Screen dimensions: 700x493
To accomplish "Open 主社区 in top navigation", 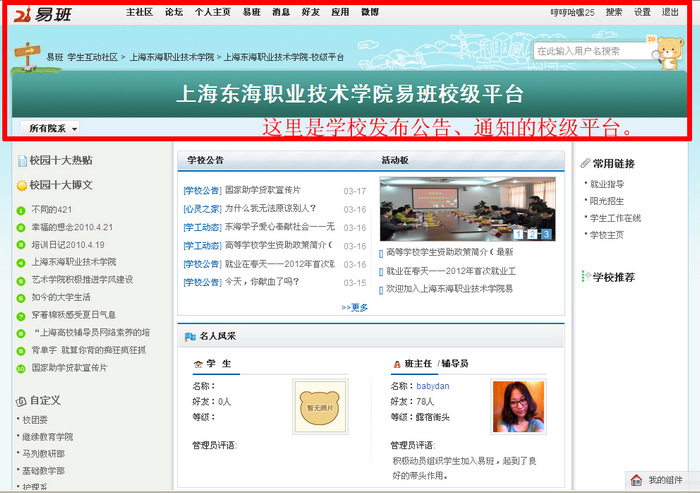I will tap(140, 13).
